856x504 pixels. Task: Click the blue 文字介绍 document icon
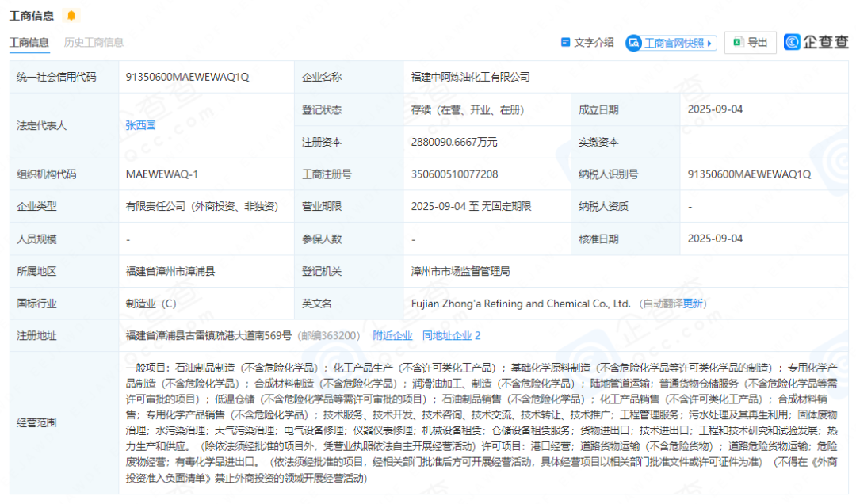(564, 43)
